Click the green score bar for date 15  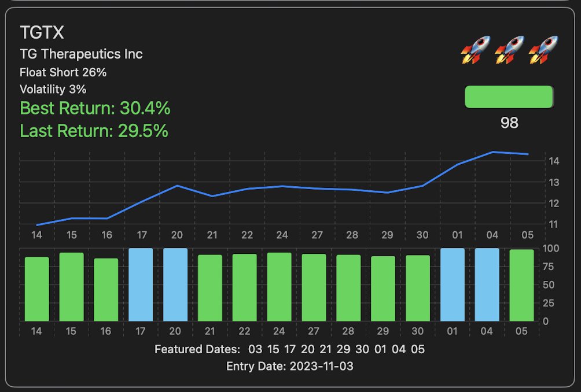pyautogui.click(x=72, y=287)
